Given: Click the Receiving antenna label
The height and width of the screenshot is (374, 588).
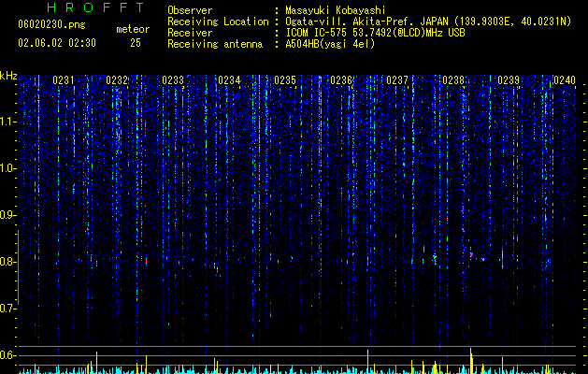Looking at the screenshot, I should tap(215, 44).
